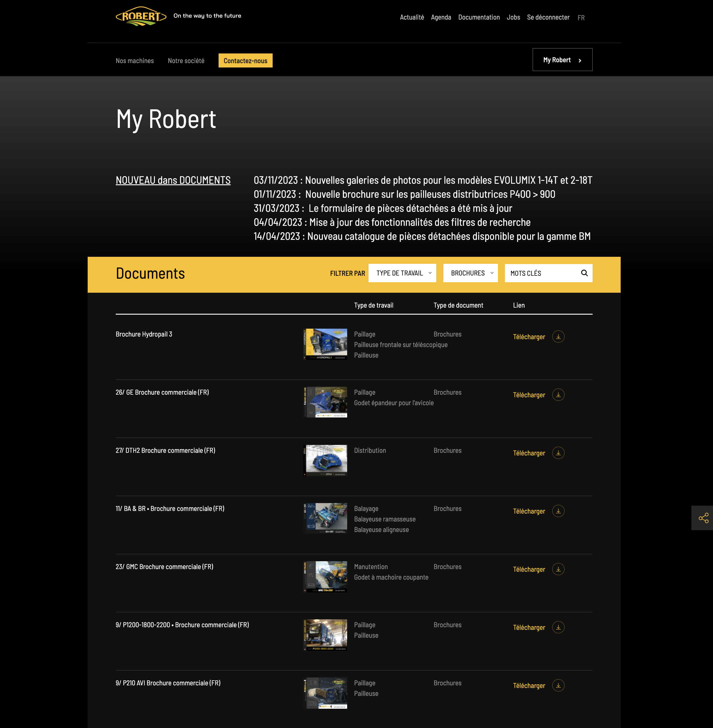Open the Nos machines navigation item

134,61
